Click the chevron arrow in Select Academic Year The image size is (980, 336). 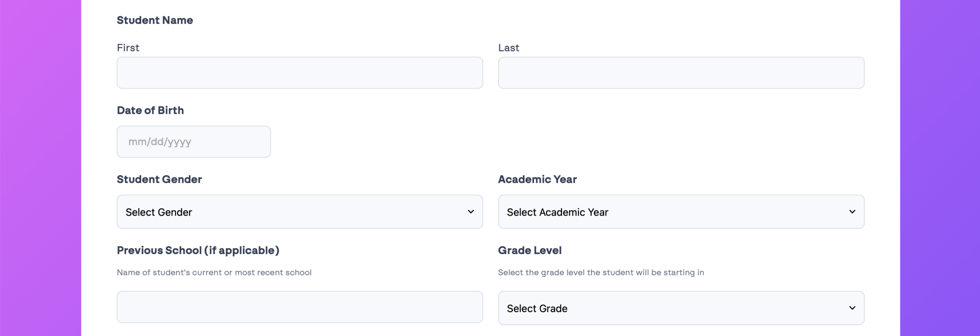coord(852,212)
